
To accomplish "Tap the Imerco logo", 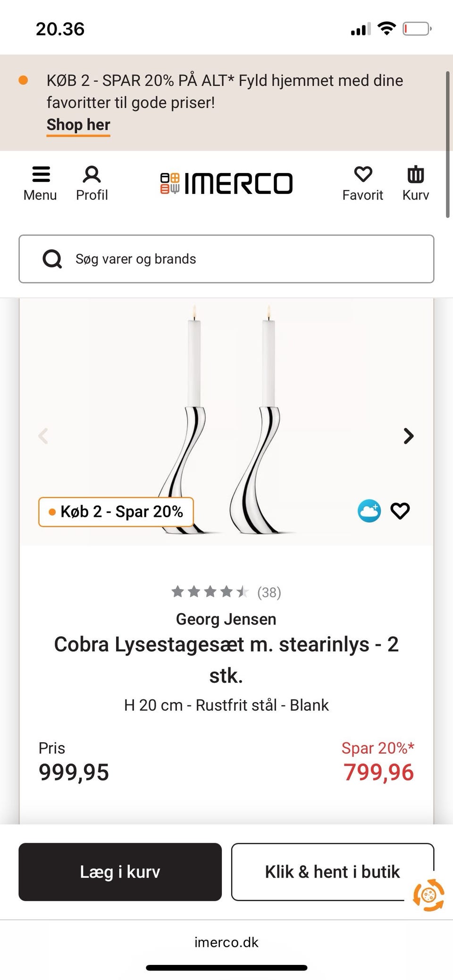I will pos(226,183).
